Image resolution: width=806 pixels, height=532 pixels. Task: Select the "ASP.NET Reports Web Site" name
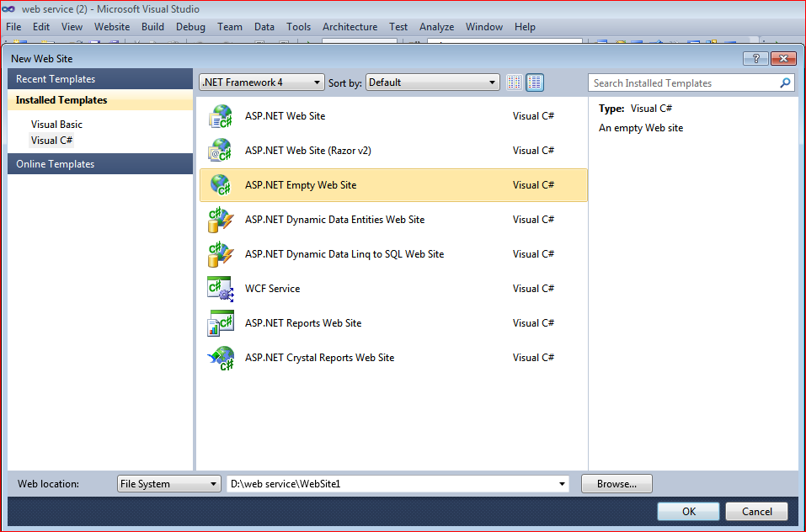click(303, 323)
